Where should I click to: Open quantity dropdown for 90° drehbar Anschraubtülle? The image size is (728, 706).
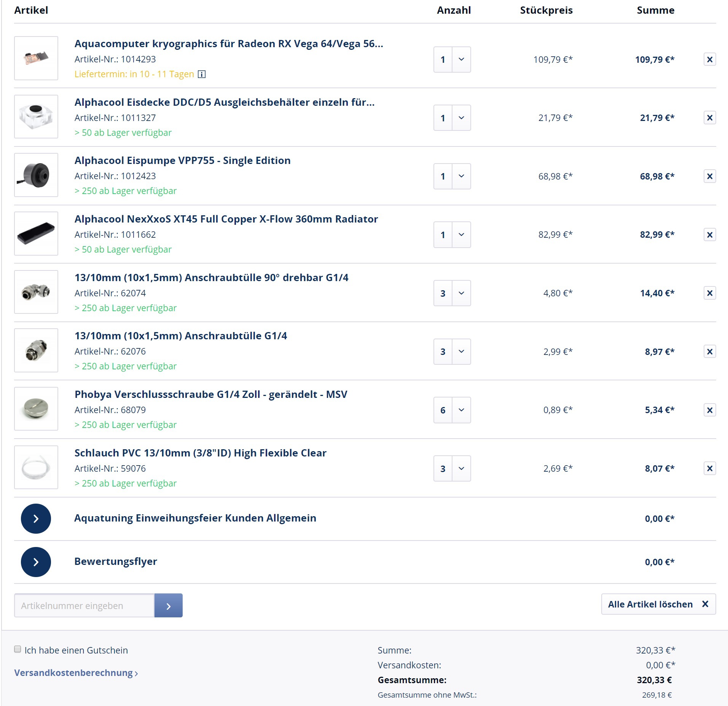(461, 293)
